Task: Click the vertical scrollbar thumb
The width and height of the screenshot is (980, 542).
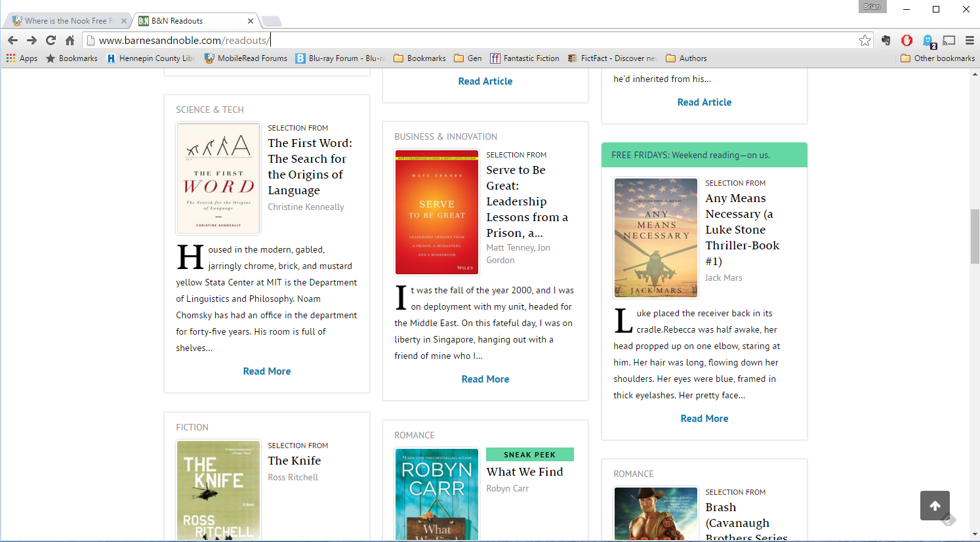Action: [x=975, y=236]
